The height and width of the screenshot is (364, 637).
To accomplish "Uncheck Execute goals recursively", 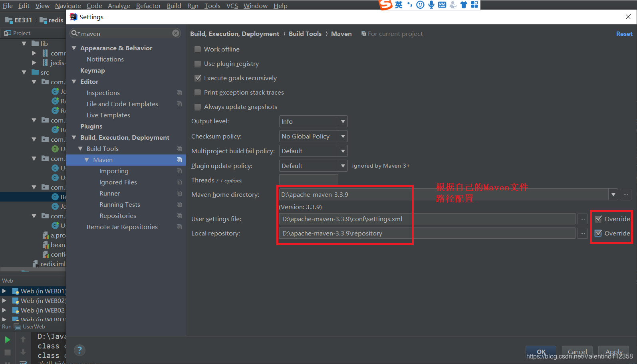I will point(197,78).
